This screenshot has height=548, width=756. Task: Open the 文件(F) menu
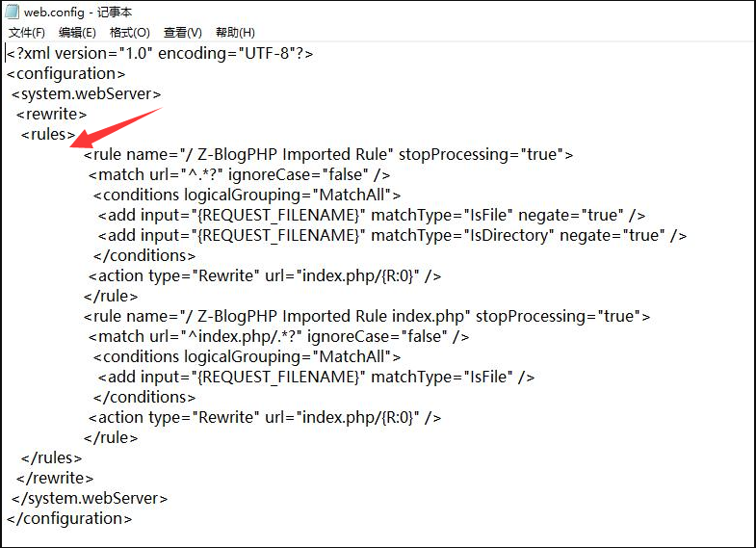coord(28,33)
